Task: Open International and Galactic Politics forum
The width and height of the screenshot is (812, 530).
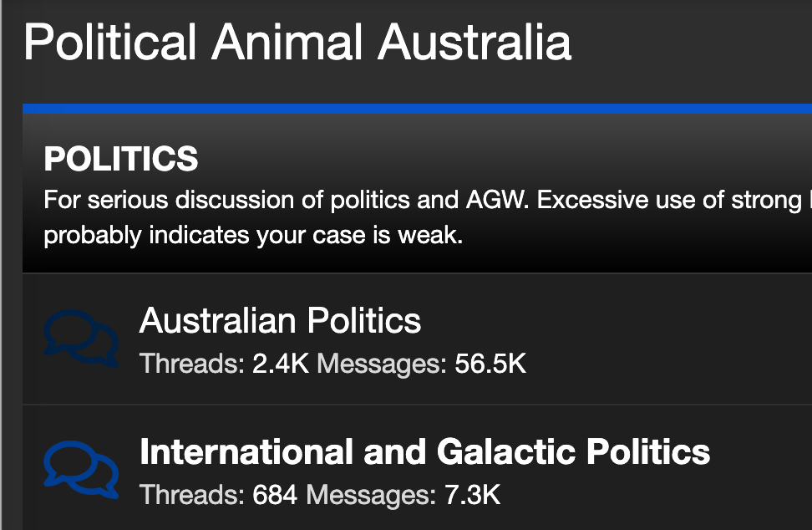Action: 424,451
